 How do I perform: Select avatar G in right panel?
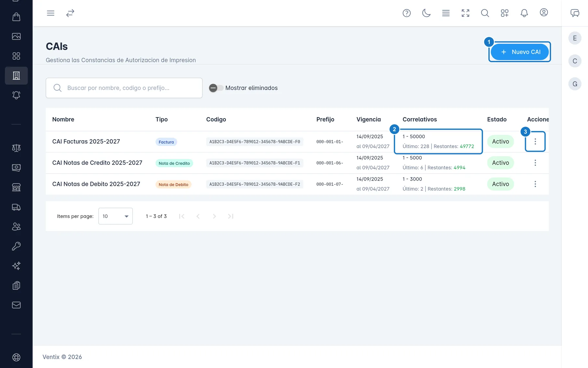(575, 84)
